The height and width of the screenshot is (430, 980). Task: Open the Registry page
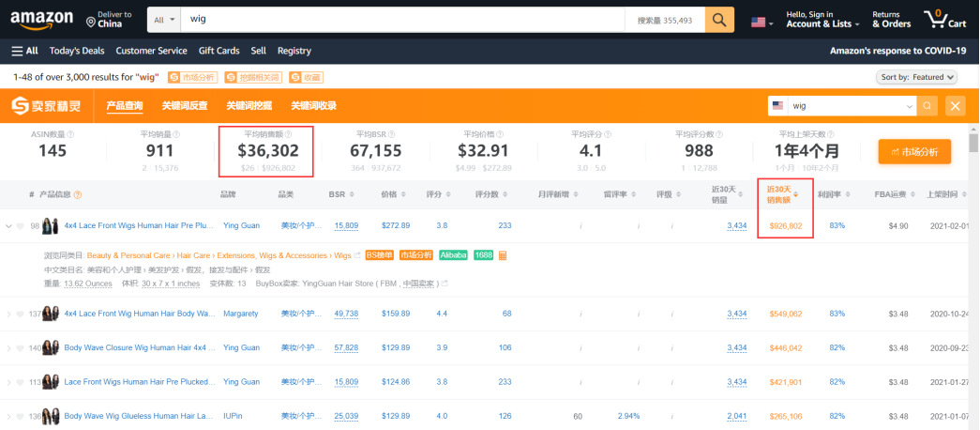click(294, 51)
